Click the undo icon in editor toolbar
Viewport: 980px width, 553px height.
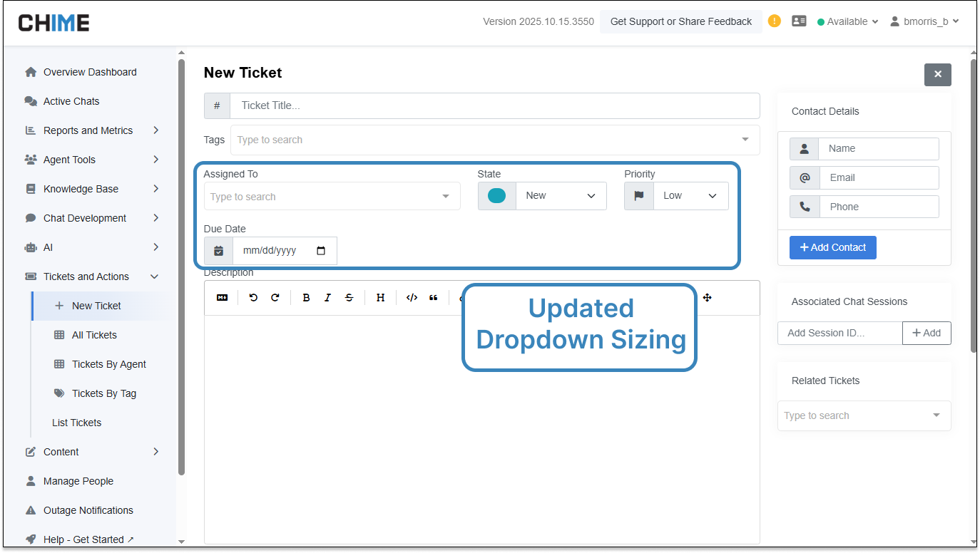pos(253,298)
